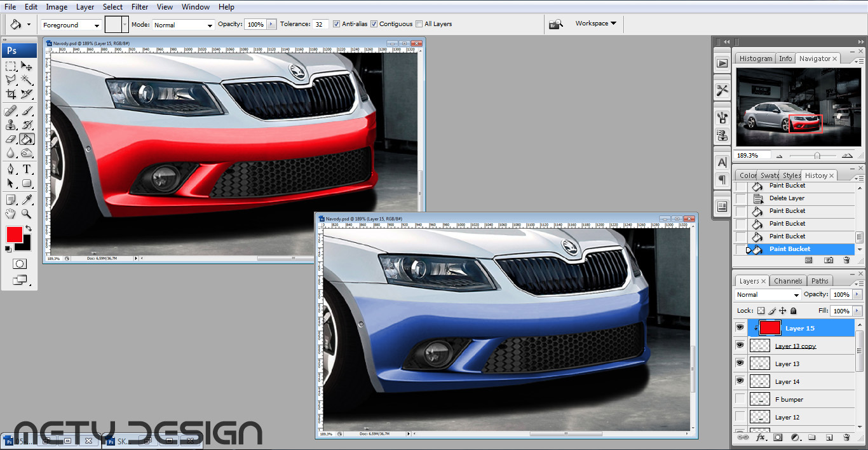The height and width of the screenshot is (450, 868).
Task: Adjust the Navigator zoom slider
Action: (817, 155)
